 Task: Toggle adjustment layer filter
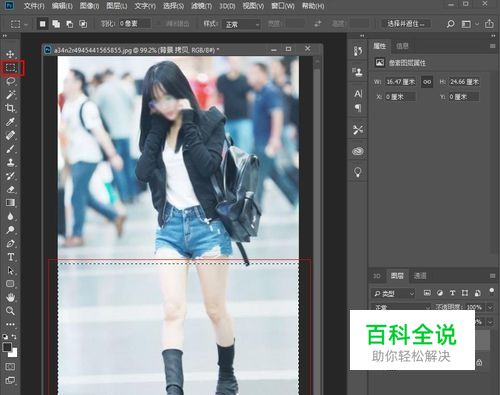pos(440,293)
